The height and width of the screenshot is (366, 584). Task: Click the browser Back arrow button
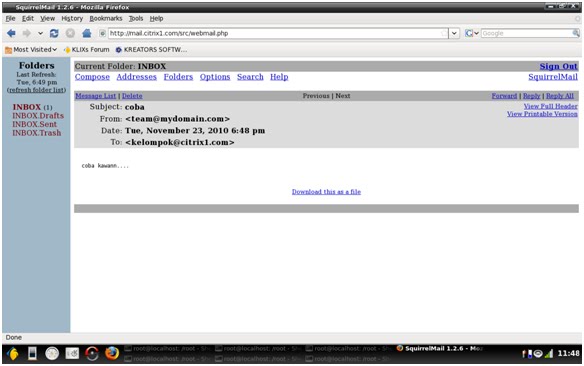(x=11, y=33)
